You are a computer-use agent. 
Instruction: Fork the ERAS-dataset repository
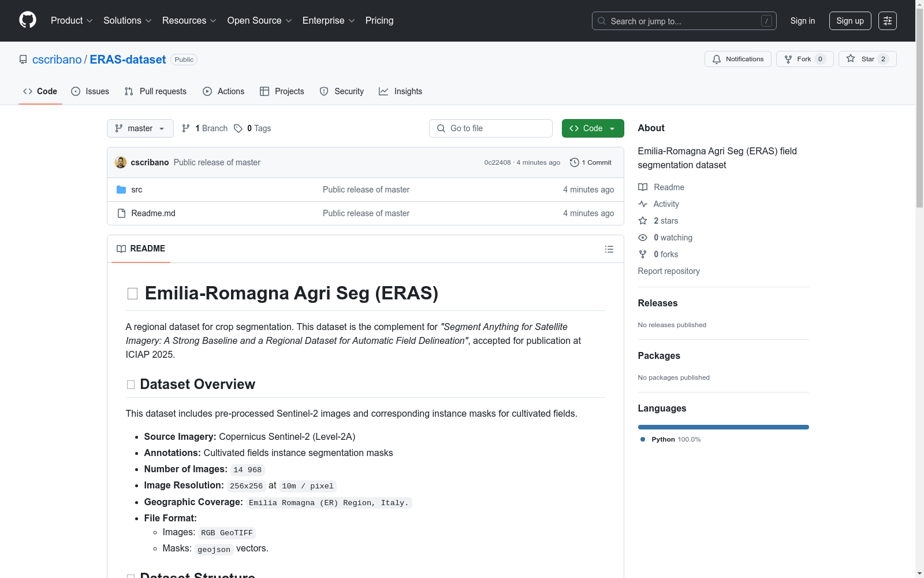point(805,59)
